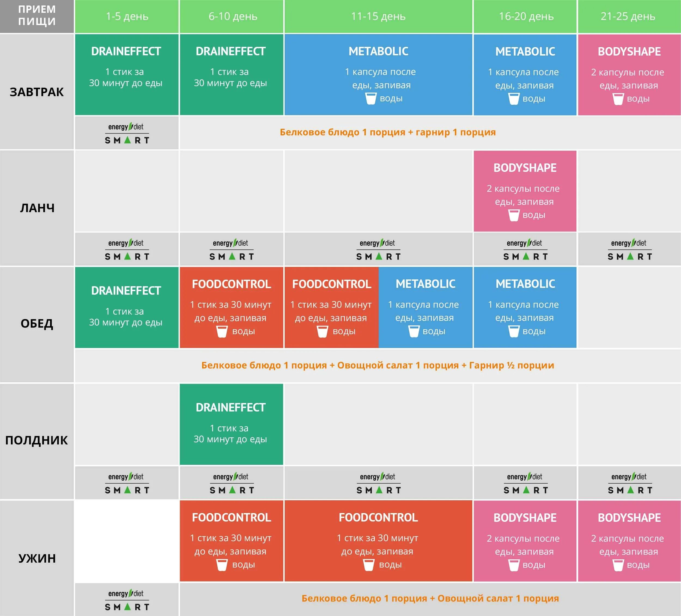The image size is (681, 616).
Task: Click ПОЛДНИК row SMART logo under 11-15 день
Action: 378,483
